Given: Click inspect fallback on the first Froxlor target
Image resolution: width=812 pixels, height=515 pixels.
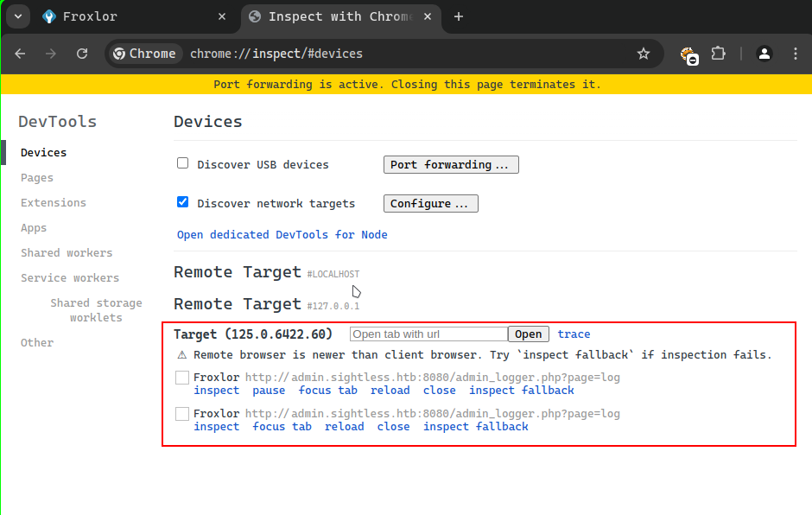Looking at the screenshot, I should [522, 390].
